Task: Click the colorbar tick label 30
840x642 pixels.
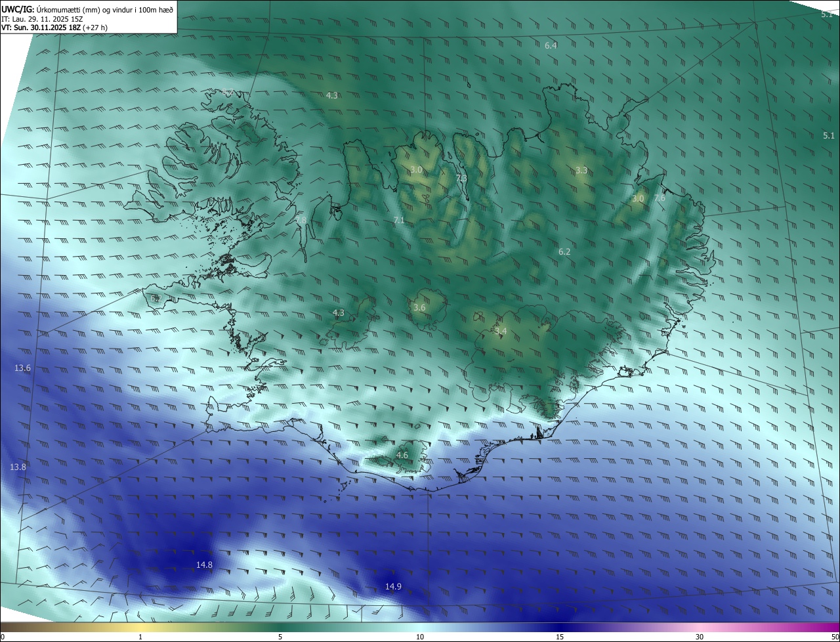Action: tap(700, 637)
